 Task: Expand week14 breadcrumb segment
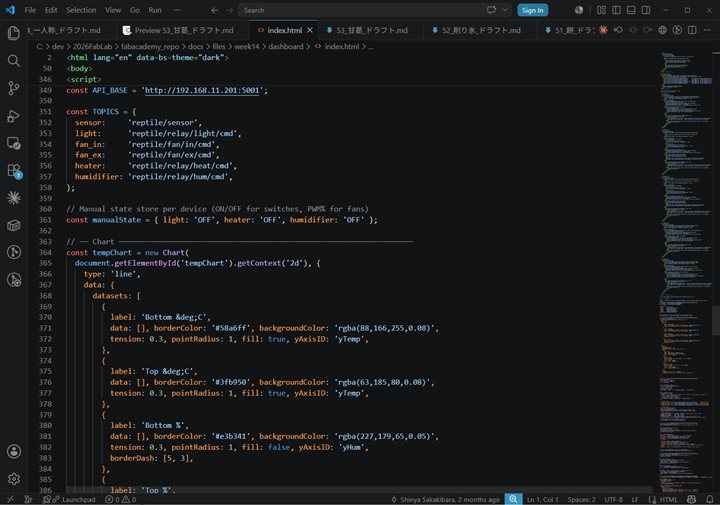click(247, 46)
